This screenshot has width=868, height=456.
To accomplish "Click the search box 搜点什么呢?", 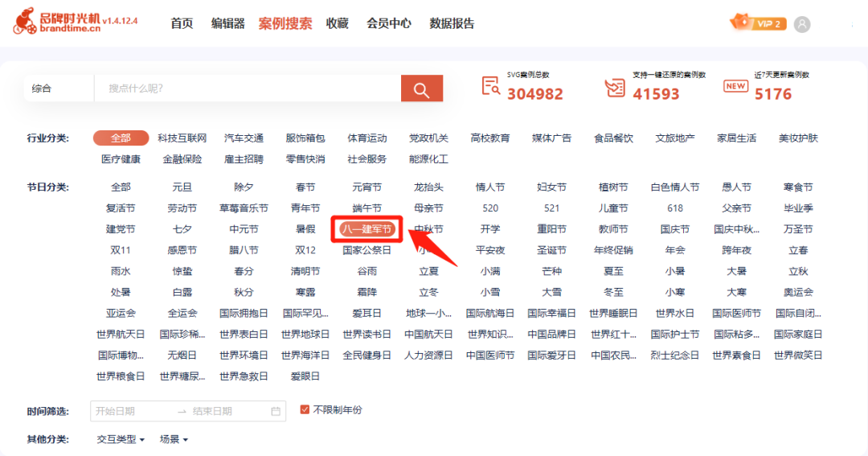I will [x=248, y=88].
